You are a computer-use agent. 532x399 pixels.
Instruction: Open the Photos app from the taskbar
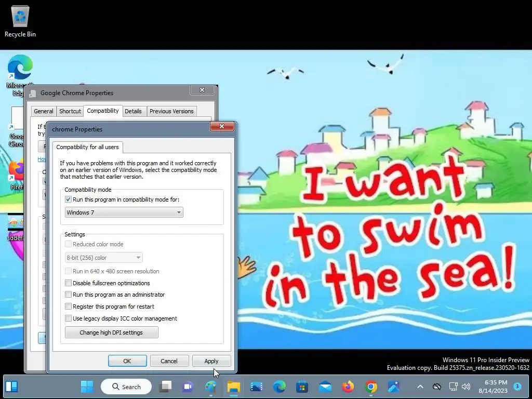tap(394, 387)
